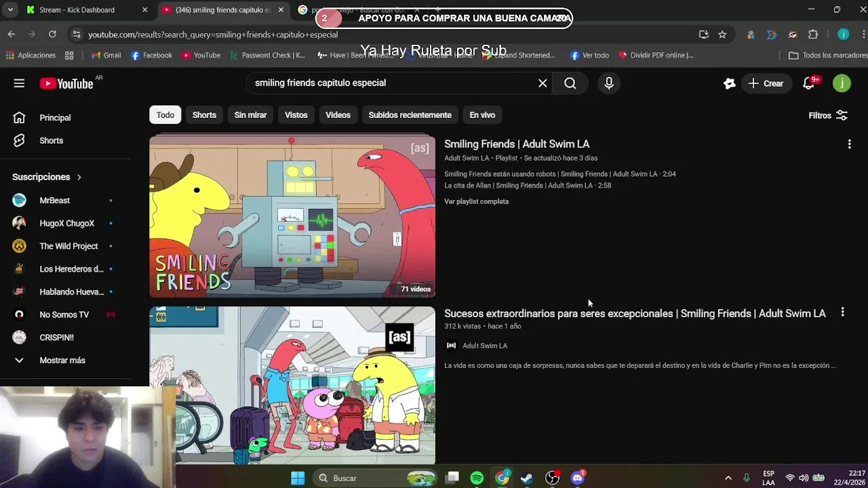Open Spotify from the taskbar
The height and width of the screenshot is (488, 868).
[x=477, y=479]
